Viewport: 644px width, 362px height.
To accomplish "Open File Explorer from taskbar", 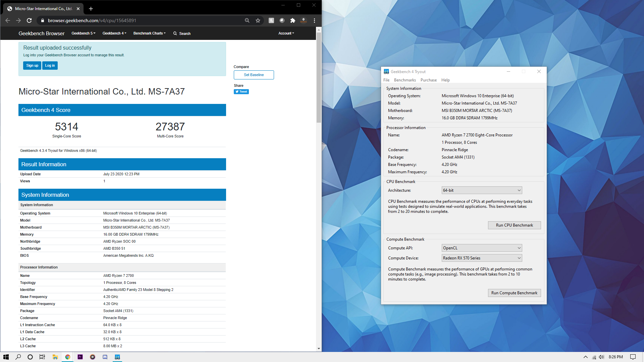I will click(55, 357).
